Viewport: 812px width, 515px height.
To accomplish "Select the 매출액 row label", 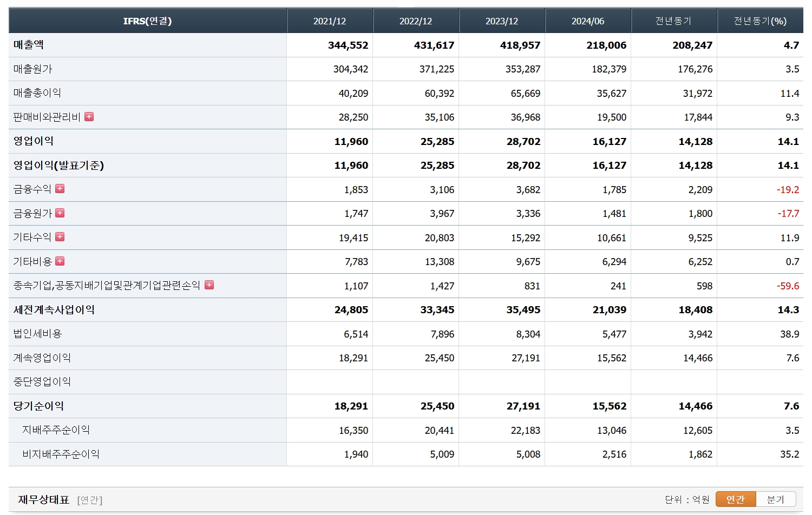I will pyautogui.click(x=29, y=45).
